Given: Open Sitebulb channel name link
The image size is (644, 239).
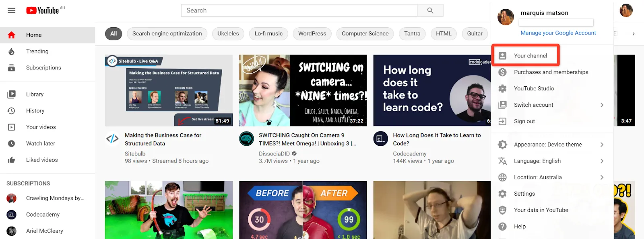Looking at the screenshot, I should [x=135, y=154].
